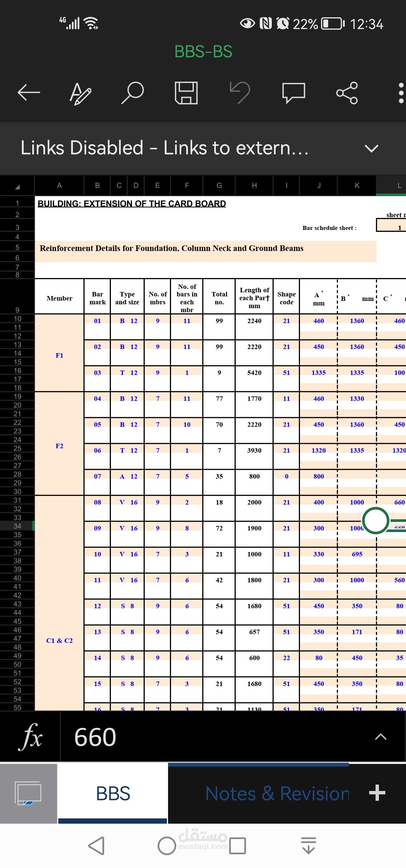Undo the last action
This screenshot has width=406, height=868.
tap(240, 92)
